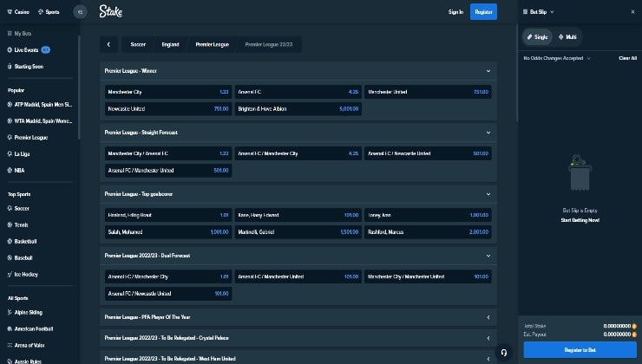This screenshot has width=642, height=364.
Task: Open Starting Soon in sidebar
Action: tap(25, 66)
